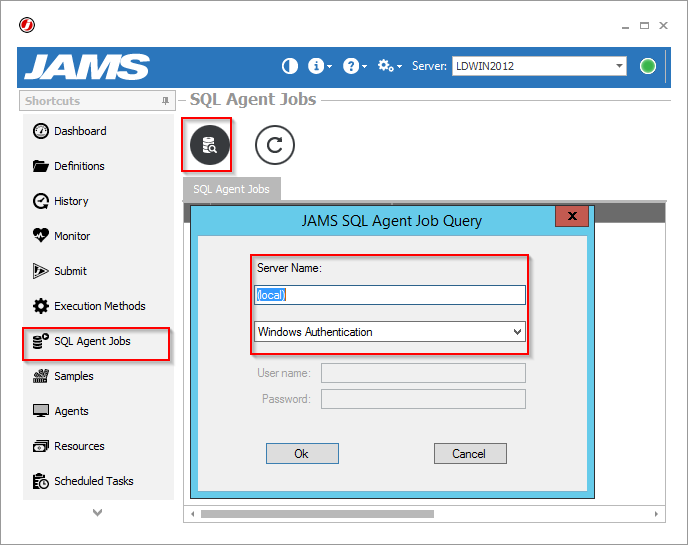Open the Agents shortcut
The height and width of the screenshot is (545, 688).
coord(61,411)
